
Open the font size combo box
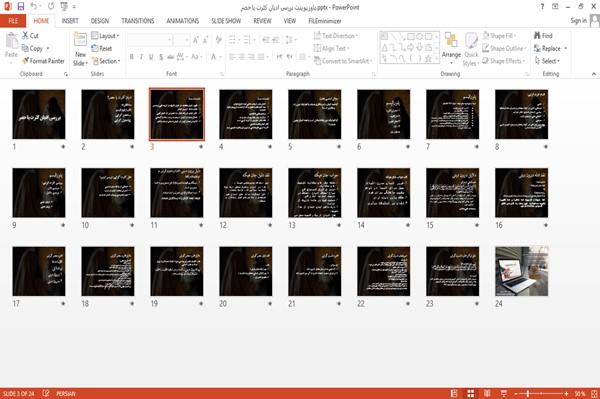pyautogui.click(x=181, y=40)
